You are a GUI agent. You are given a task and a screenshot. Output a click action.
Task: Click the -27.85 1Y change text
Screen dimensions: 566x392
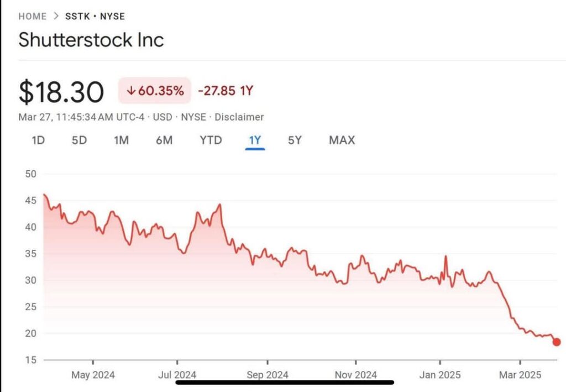226,91
